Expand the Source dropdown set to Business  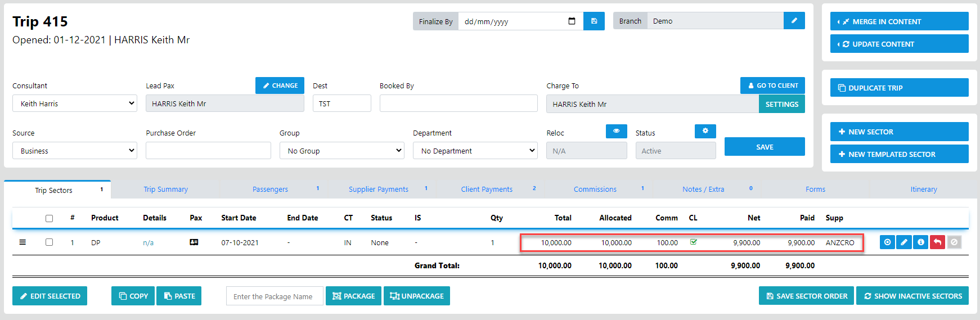coord(75,151)
